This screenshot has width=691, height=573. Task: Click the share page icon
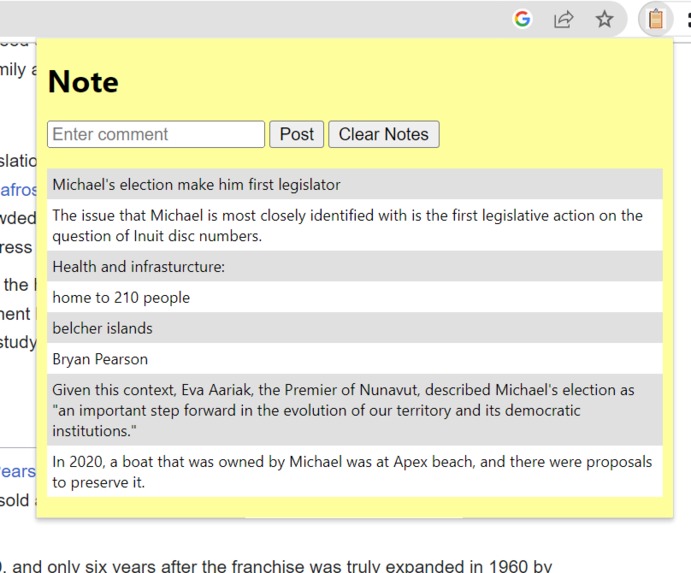pyautogui.click(x=564, y=19)
